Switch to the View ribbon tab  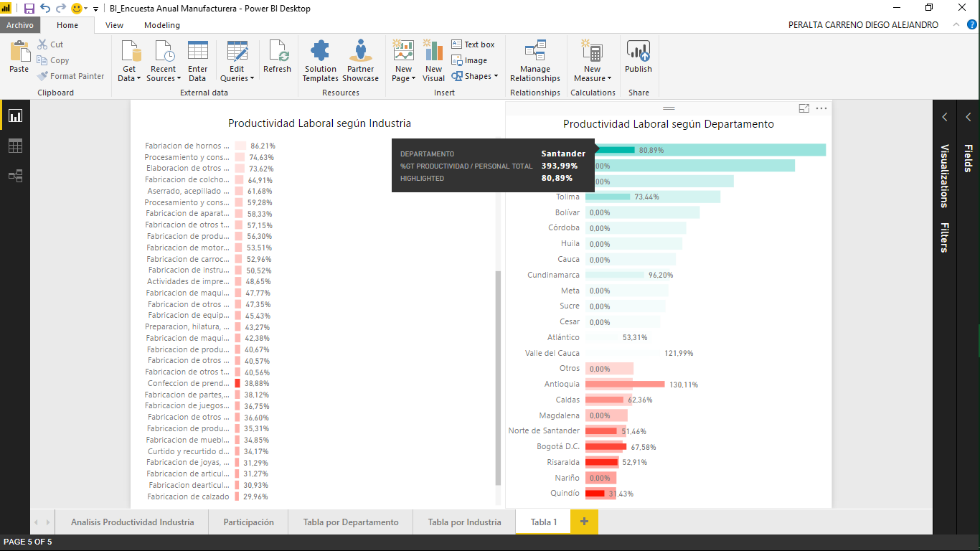click(x=114, y=25)
